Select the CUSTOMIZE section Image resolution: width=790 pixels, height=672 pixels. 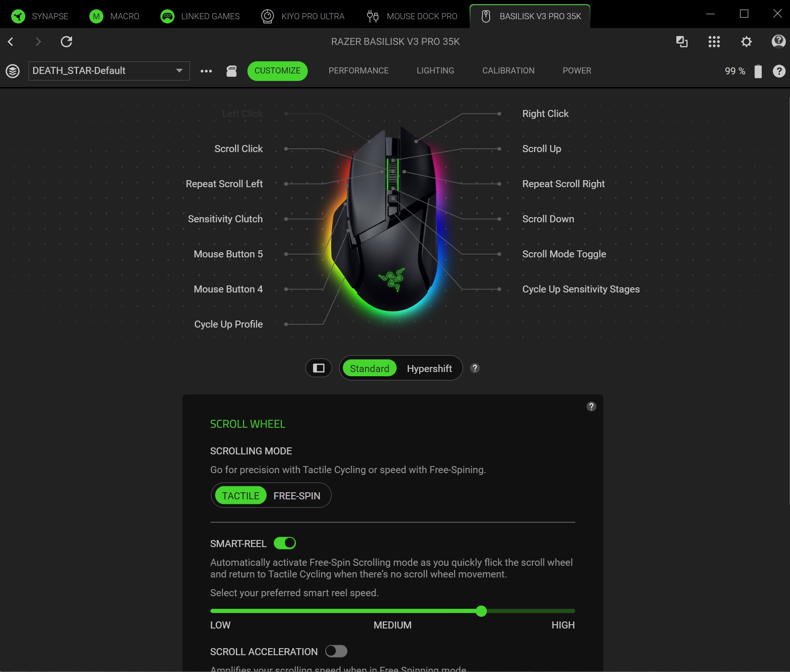tap(277, 71)
